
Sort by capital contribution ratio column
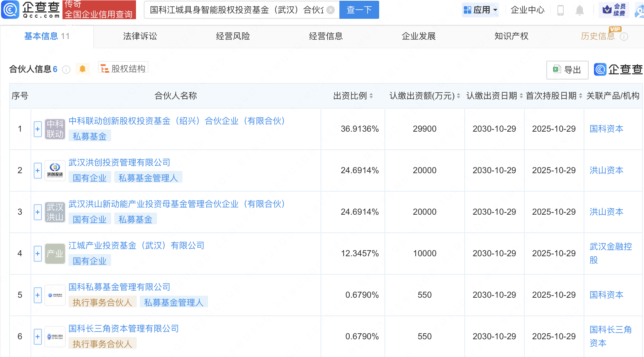pyautogui.click(x=371, y=96)
